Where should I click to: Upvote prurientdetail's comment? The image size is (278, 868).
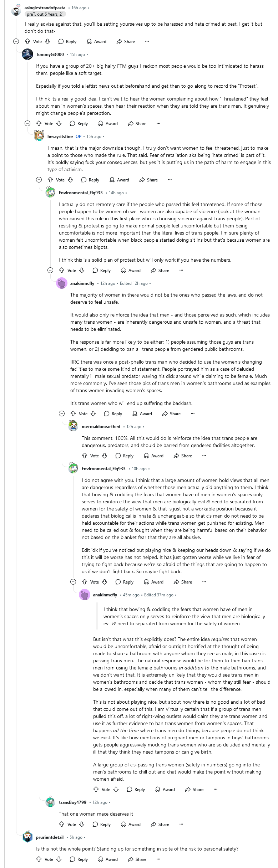tap(39, 859)
